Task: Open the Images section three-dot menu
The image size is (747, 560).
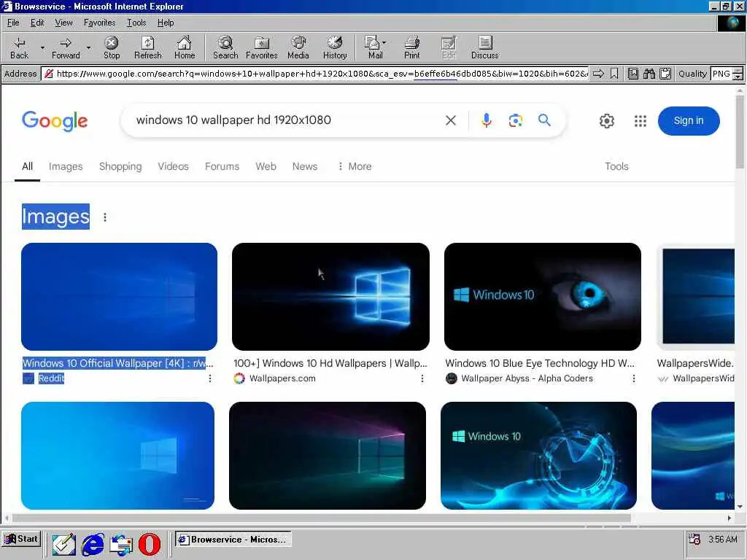Action: click(x=105, y=217)
